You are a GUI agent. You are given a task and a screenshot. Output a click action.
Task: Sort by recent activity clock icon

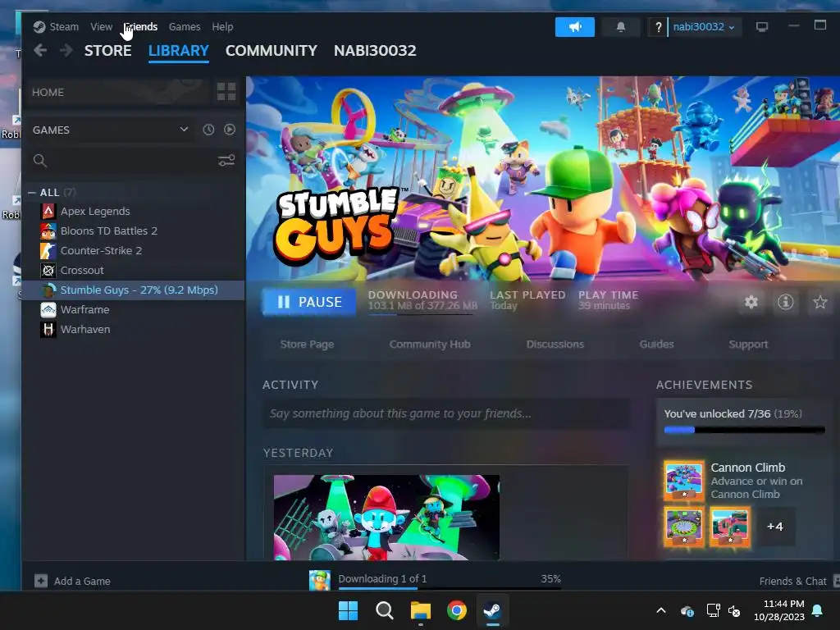coord(208,130)
